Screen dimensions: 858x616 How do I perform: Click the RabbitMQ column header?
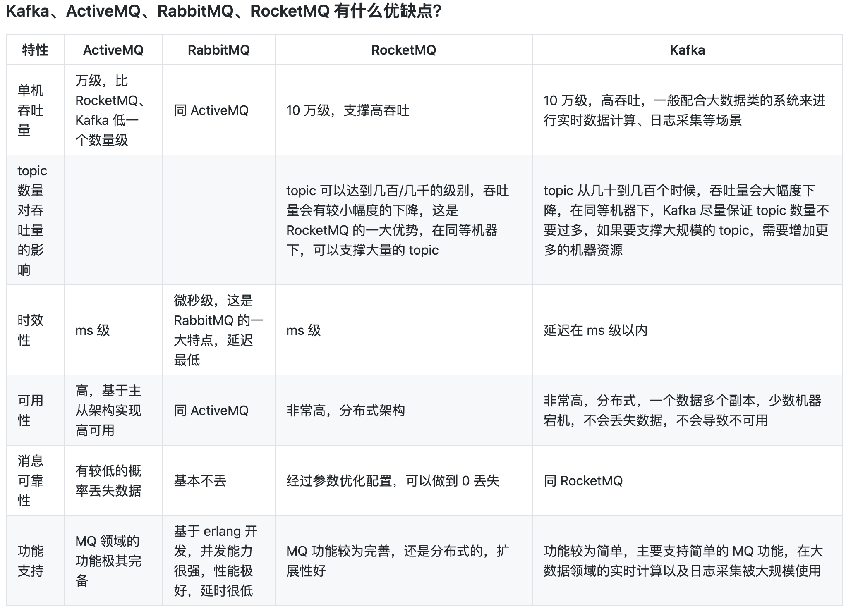pos(218,50)
